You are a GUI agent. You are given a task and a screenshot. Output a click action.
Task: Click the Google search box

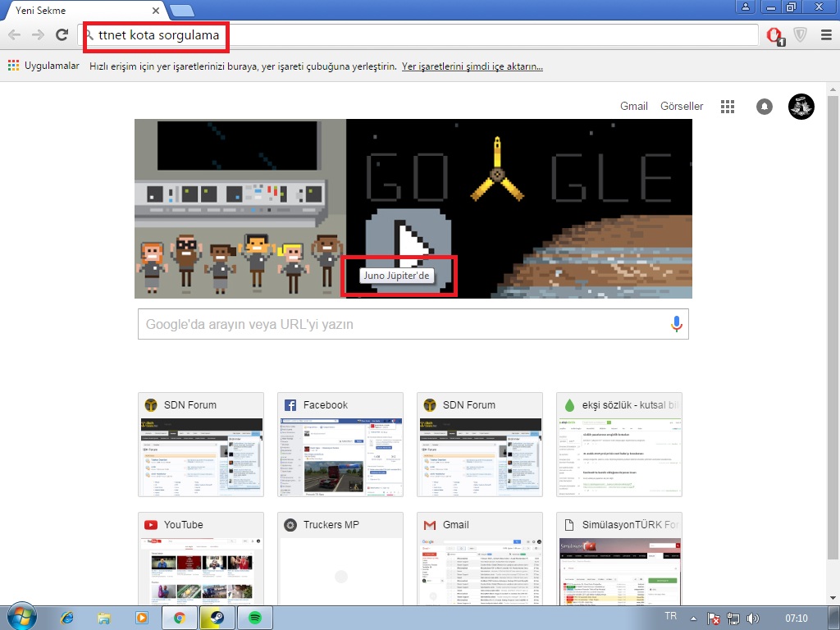[x=413, y=324]
